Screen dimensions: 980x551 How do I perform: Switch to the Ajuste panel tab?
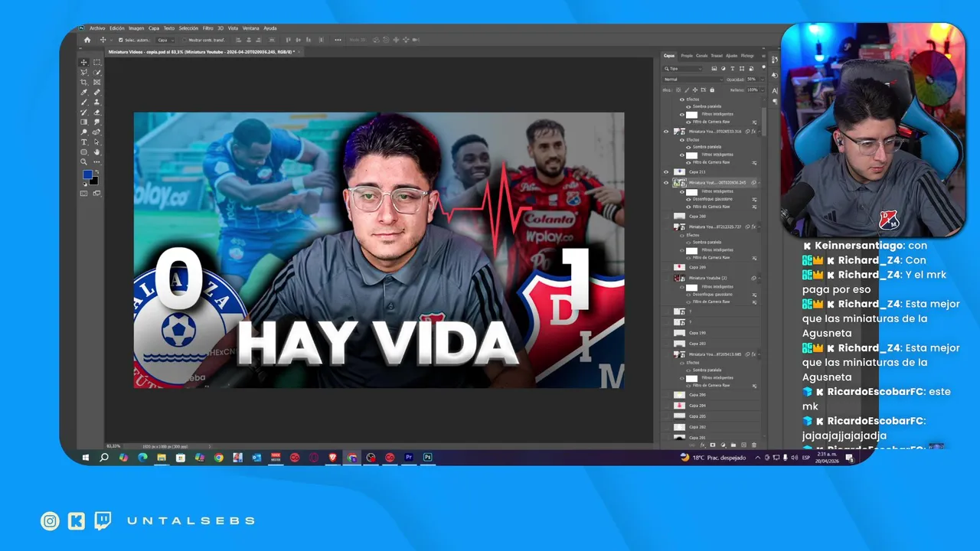tap(731, 56)
